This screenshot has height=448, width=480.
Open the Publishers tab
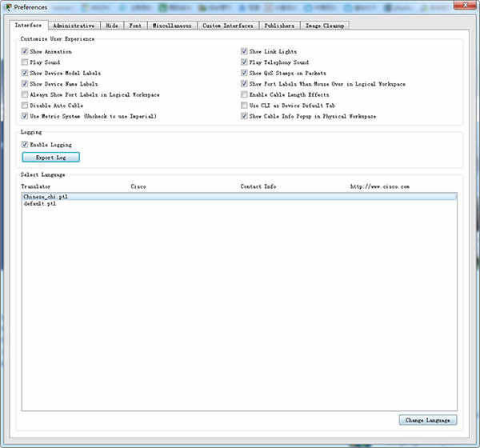279,26
